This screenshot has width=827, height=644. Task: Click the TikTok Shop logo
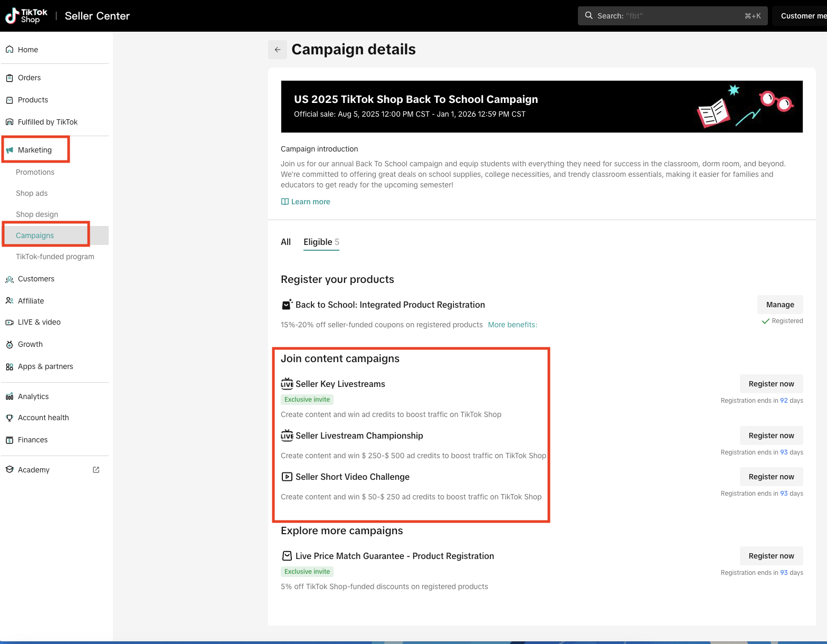[26, 16]
